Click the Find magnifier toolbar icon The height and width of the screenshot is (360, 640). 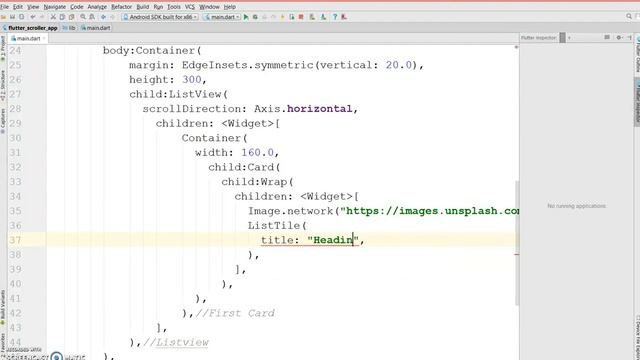[x=83, y=17]
